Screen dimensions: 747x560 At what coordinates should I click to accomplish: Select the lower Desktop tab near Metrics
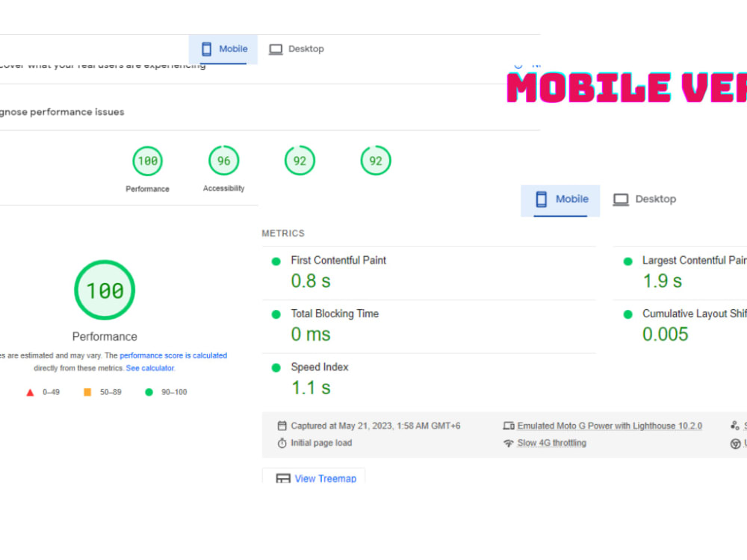click(x=645, y=199)
